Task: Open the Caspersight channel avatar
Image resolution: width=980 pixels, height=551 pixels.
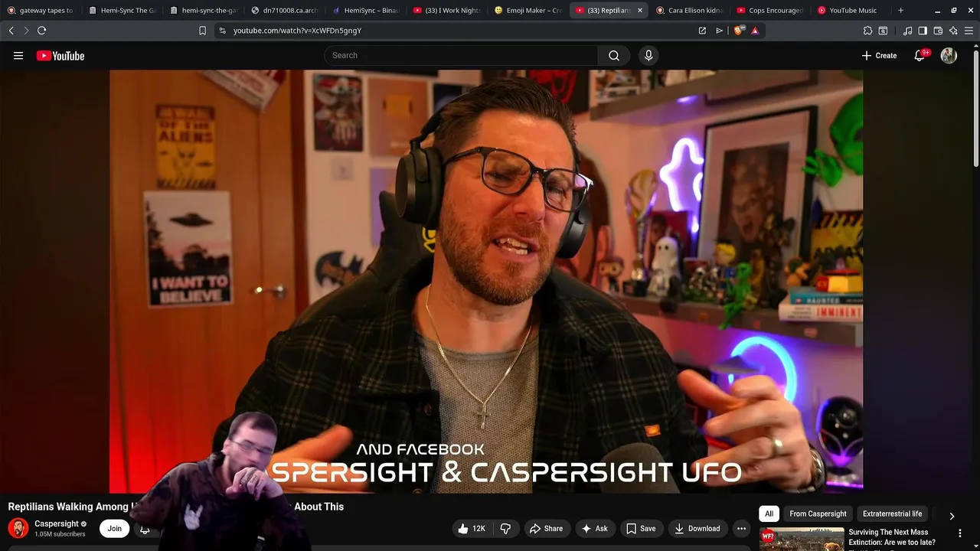Action: pyautogui.click(x=18, y=528)
